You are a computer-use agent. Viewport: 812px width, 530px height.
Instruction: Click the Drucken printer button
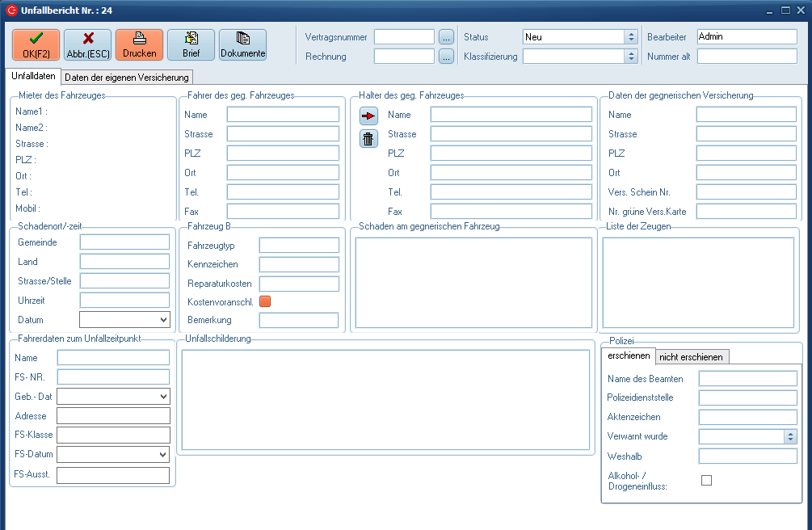139,44
